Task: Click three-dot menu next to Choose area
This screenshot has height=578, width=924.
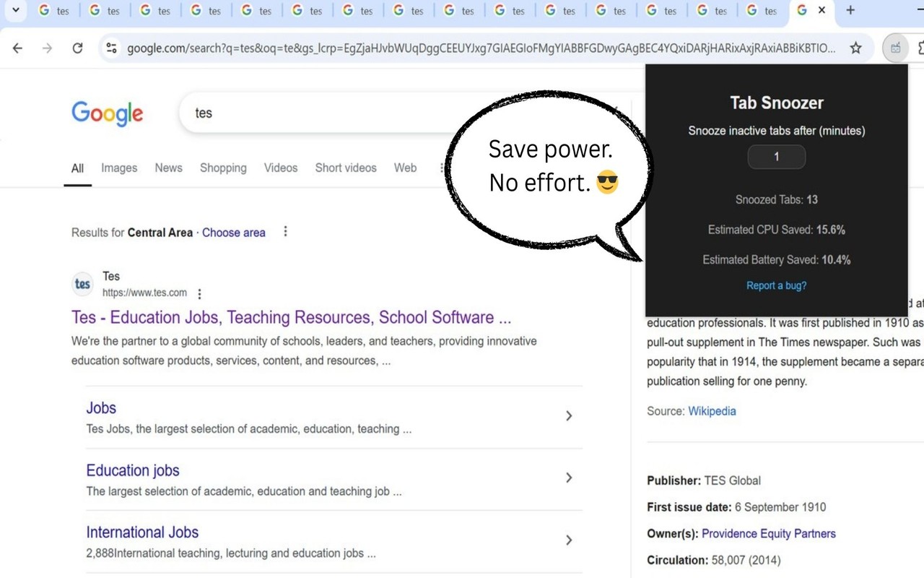Action: [286, 232]
